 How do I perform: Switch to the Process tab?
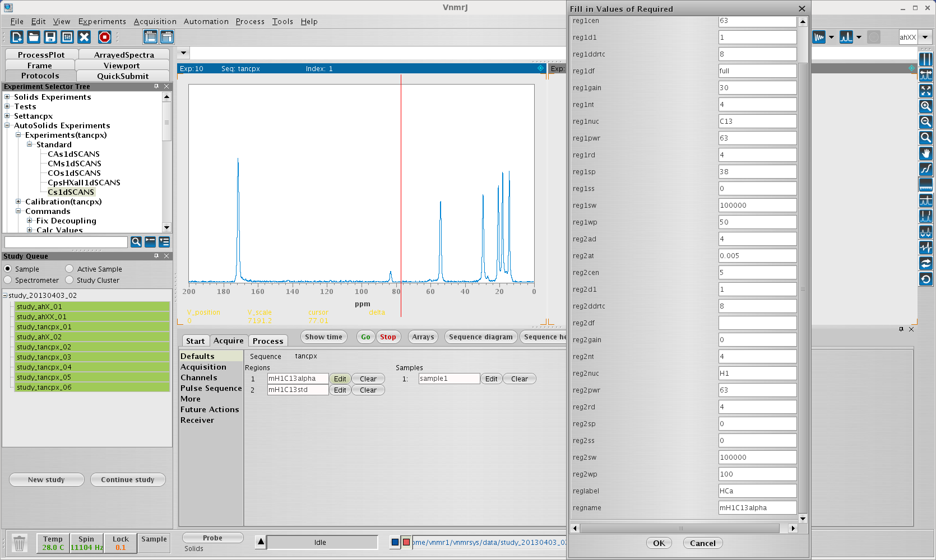[267, 341]
